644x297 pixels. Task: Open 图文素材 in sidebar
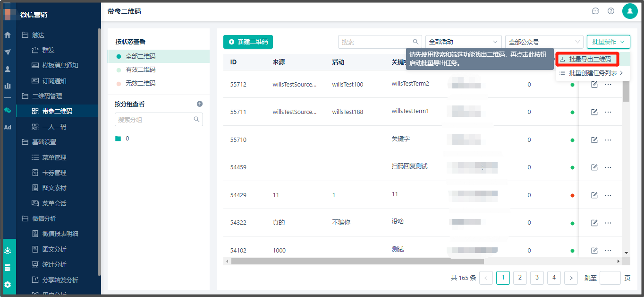point(54,188)
